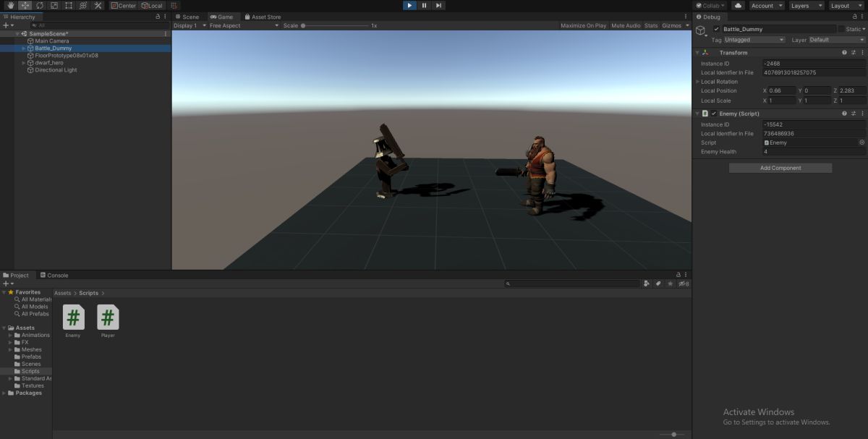Click the Enemy Health value field
This screenshot has height=439, width=868.
click(814, 152)
